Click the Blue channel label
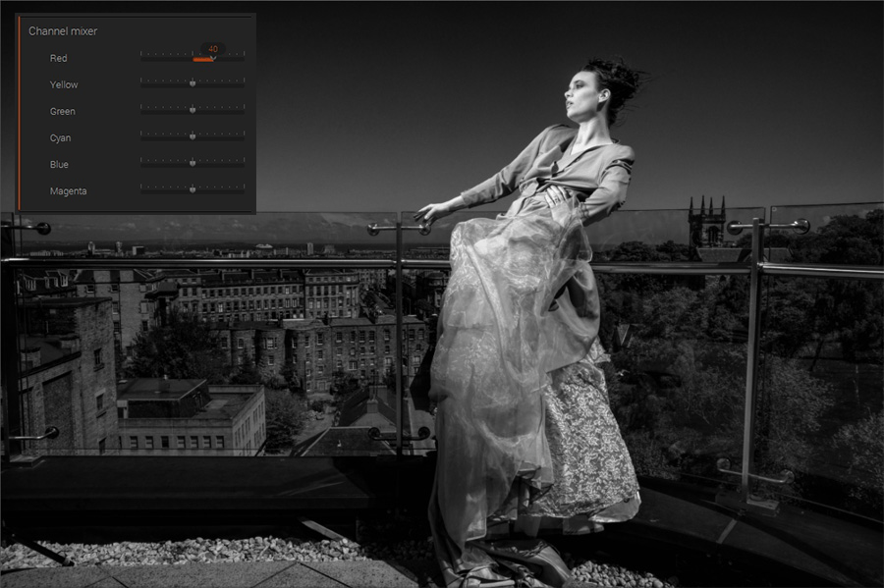This screenshot has width=884, height=588. point(59,165)
